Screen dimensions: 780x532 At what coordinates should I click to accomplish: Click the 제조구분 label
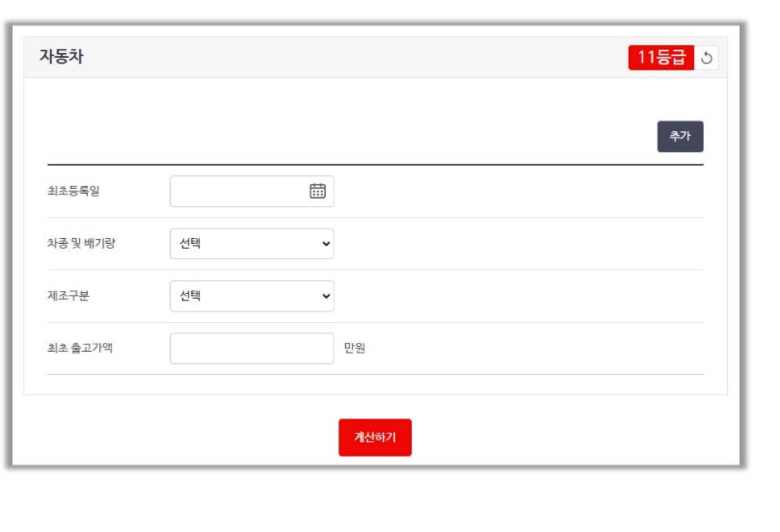pos(68,296)
